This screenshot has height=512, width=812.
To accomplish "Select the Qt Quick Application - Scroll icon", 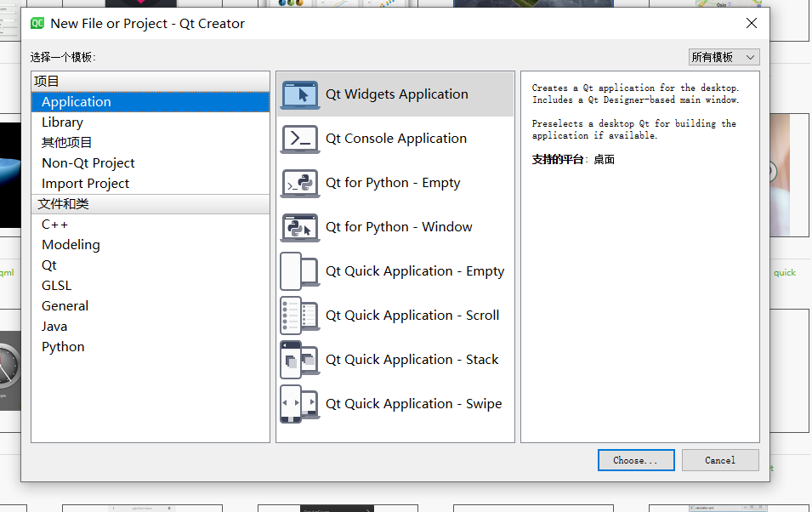I will [x=300, y=315].
